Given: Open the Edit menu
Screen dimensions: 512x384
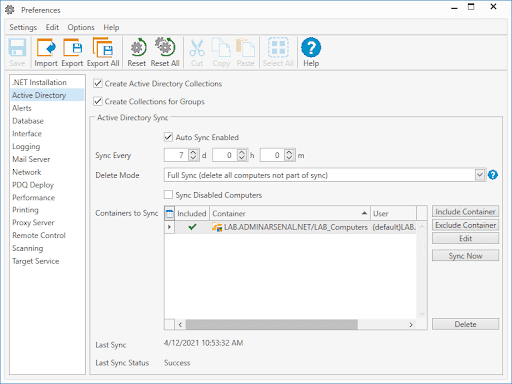Looking at the screenshot, I should (52, 27).
